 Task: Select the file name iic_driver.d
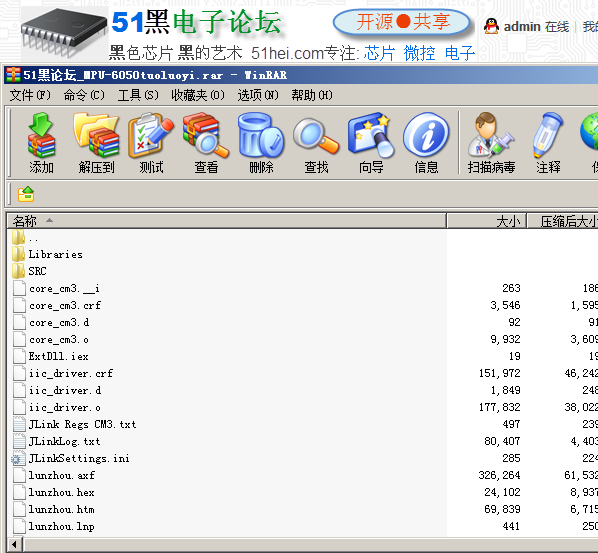pyautogui.click(x=65, y=391)
